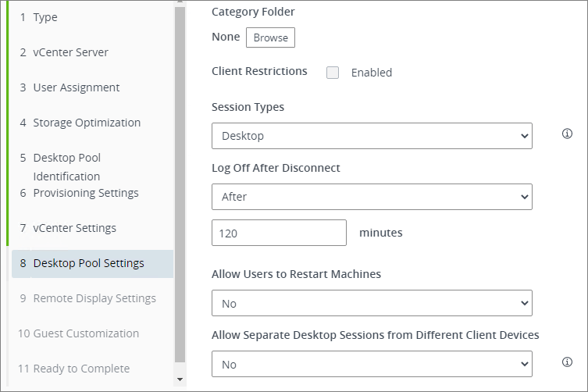Open Allow Separate Desktop Sessions dropdown

372,364
